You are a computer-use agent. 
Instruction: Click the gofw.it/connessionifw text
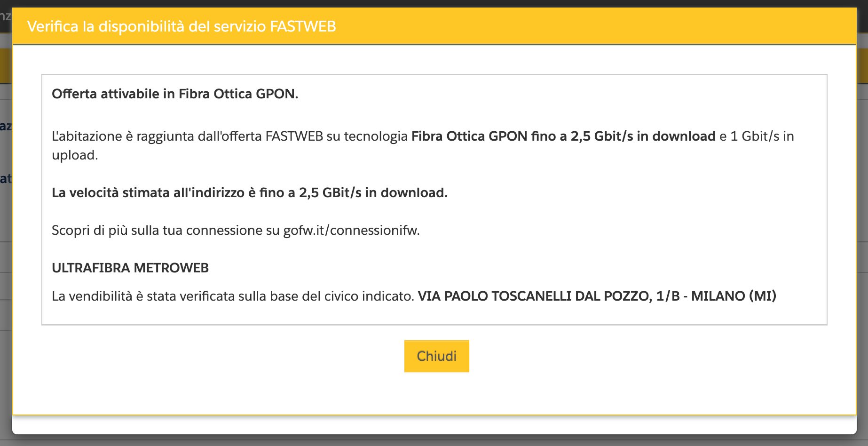[350, 230]
